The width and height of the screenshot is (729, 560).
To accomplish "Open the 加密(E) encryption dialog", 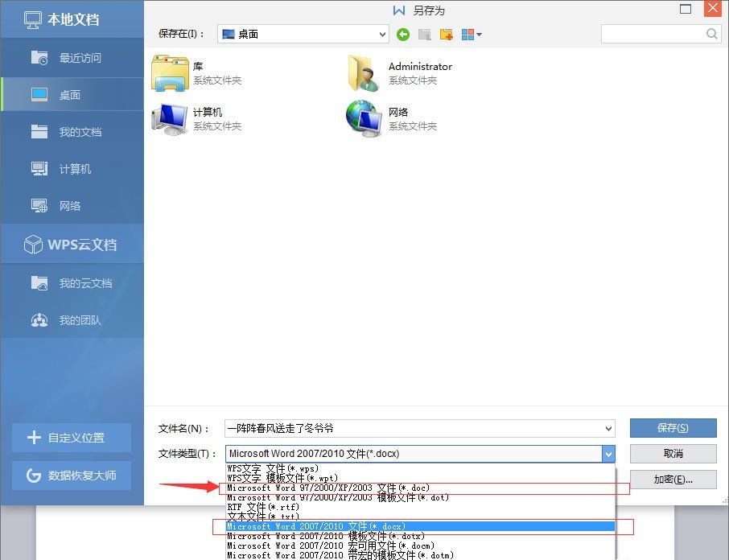I will pyautogui.click(x=673, y=479).
